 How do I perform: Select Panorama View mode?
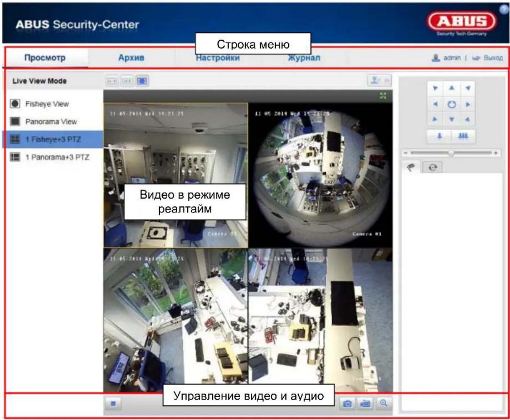pyautogui.click(x=51, y=122)
